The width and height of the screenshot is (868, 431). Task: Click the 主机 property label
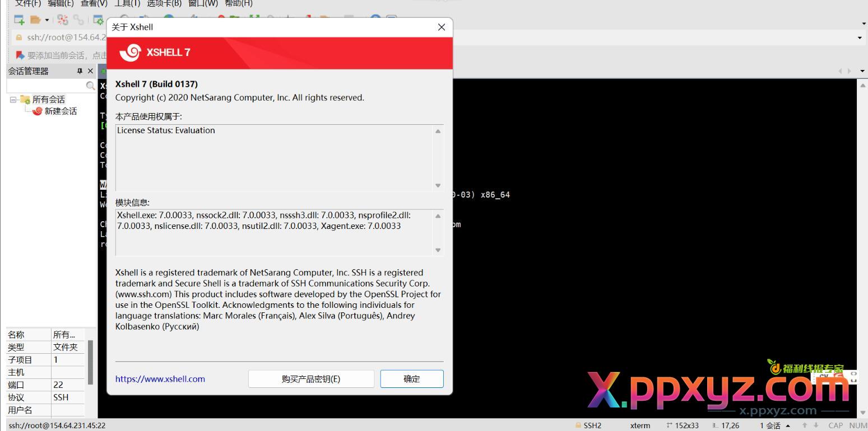(x=16, y=372)
